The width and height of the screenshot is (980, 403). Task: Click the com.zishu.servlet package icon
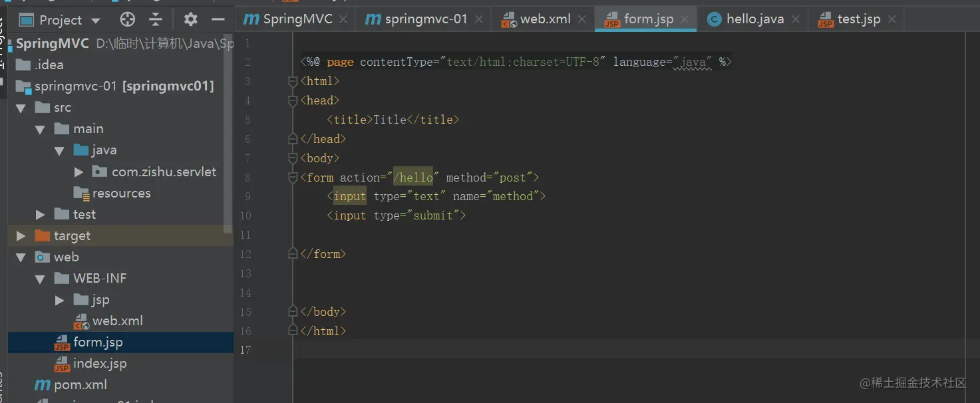point(100,172)
